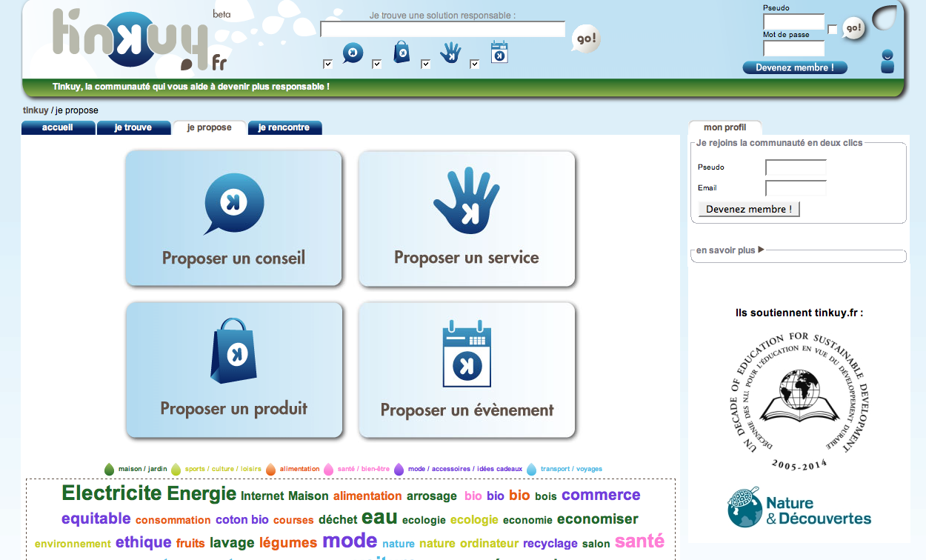Click the maison / jardin category label
The width and height of the screenshot is (926, 560).
pyautogui.click(x=143, y=469)
